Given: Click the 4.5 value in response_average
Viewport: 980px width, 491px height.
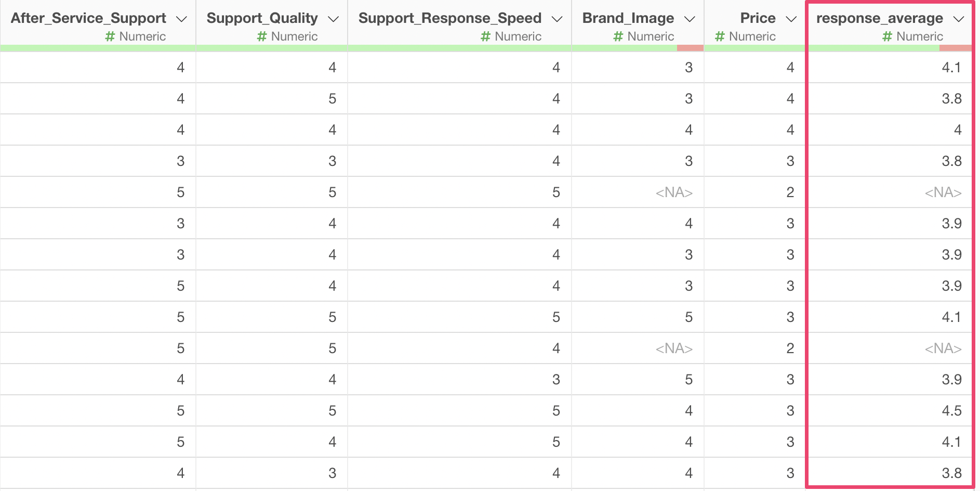Looking at the screenshot, I should pyautogui.click(x=951, y=411).
